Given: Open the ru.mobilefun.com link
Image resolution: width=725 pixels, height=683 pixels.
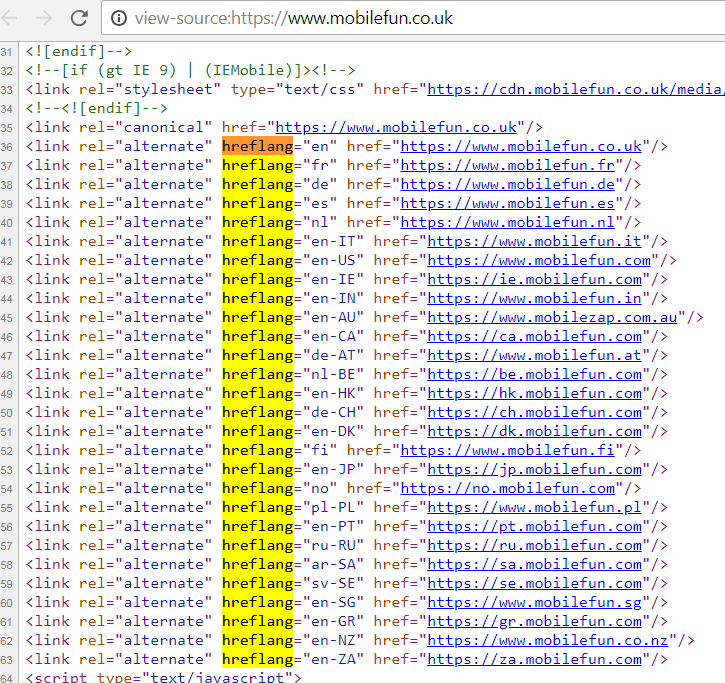Looking at the screenshot, I should [x=535, y=545].
